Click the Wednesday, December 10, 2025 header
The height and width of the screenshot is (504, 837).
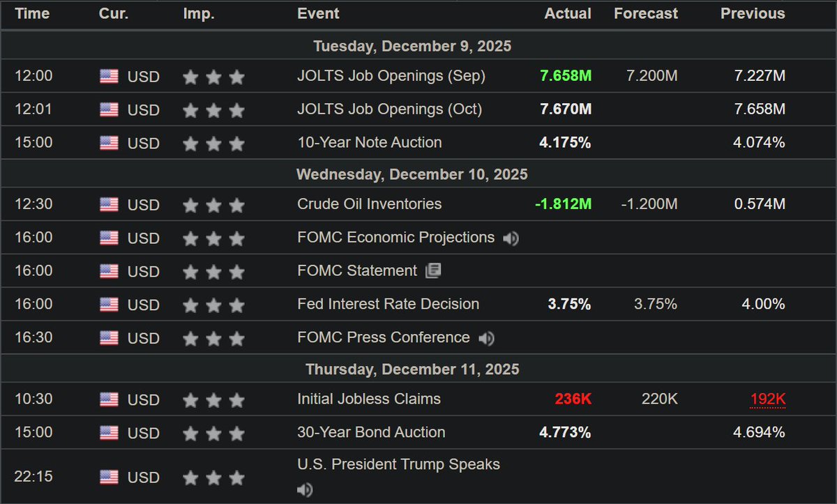pyautogui.click(x=412, y=174)
